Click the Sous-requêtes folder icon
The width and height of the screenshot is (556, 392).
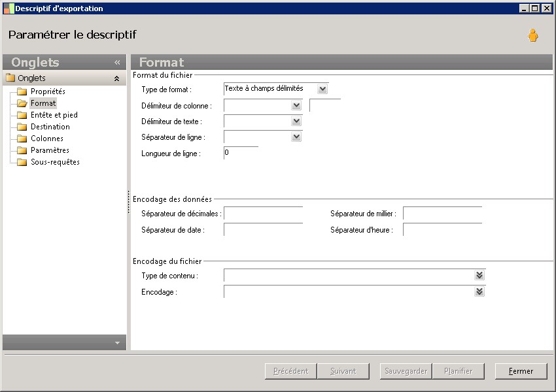pos(22,162)
